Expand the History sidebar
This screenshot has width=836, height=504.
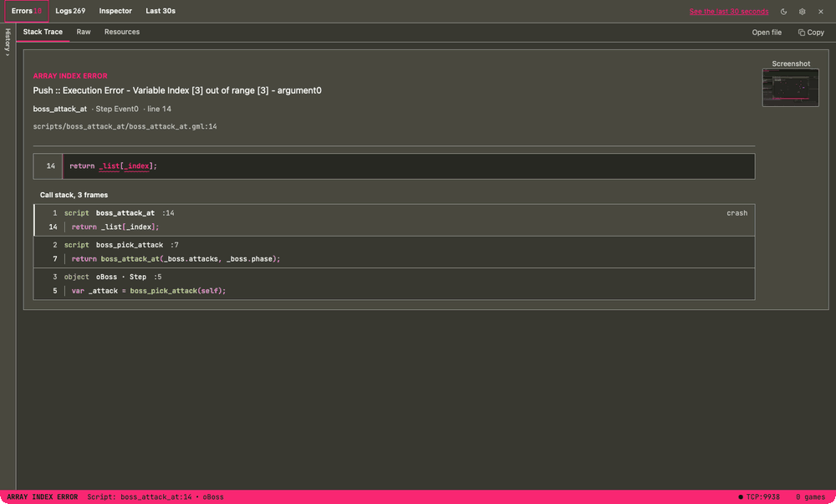pos(8,42)
